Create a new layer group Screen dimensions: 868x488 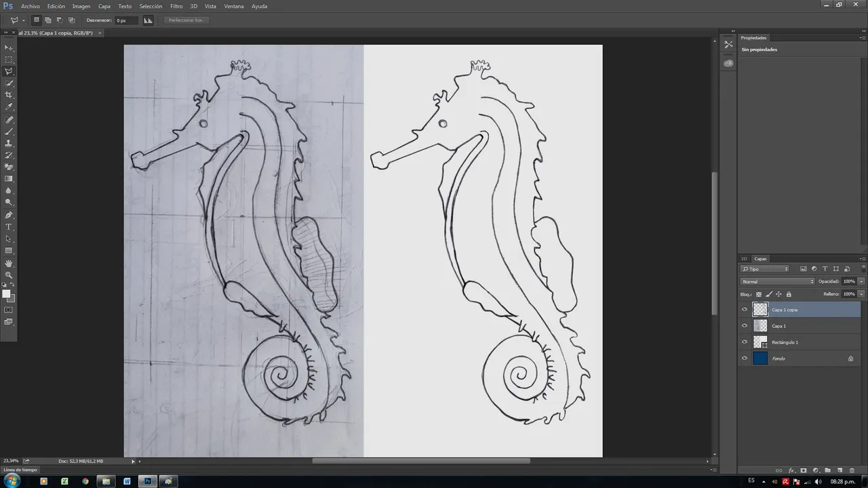tap(827, 470)
